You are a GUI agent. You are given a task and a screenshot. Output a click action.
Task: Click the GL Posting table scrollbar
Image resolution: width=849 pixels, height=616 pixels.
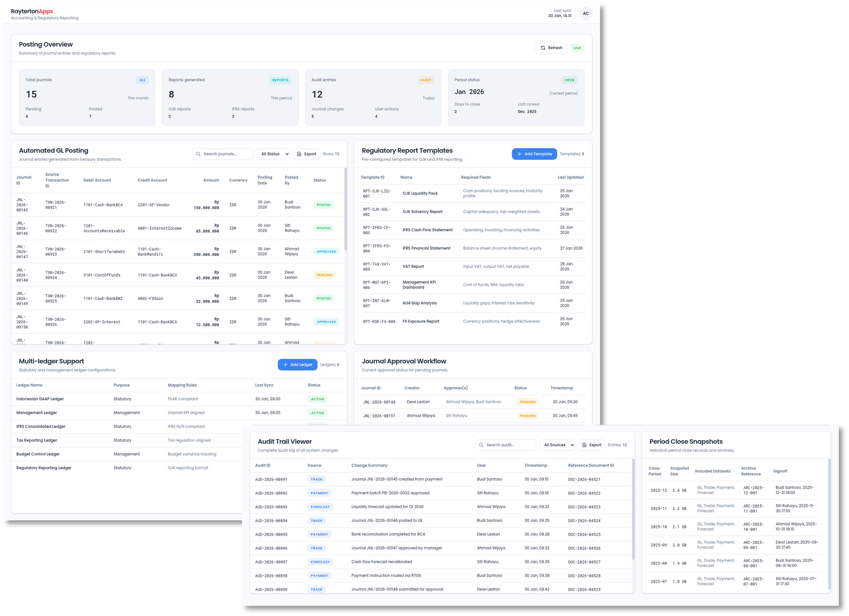(x=345, y=210)
